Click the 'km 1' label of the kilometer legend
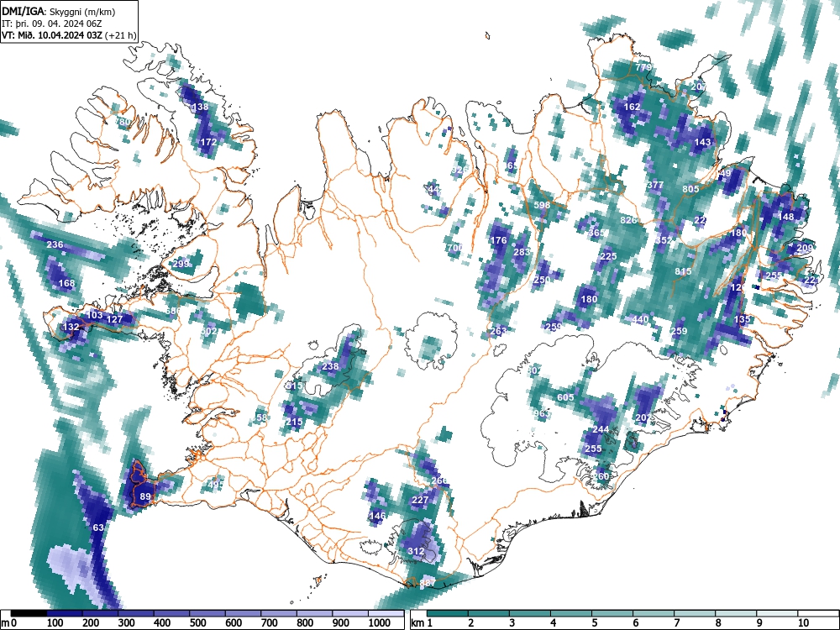Screen dimensions: 840x630 pos(422,623)
